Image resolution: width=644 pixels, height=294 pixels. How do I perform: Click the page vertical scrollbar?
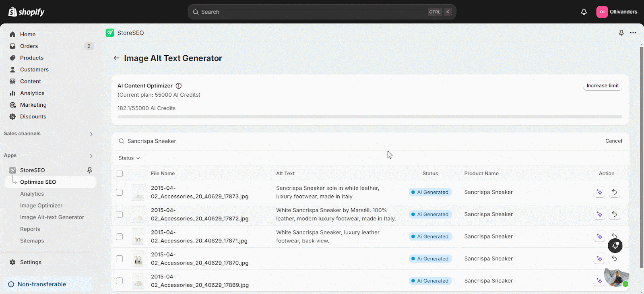pos(642,157)
